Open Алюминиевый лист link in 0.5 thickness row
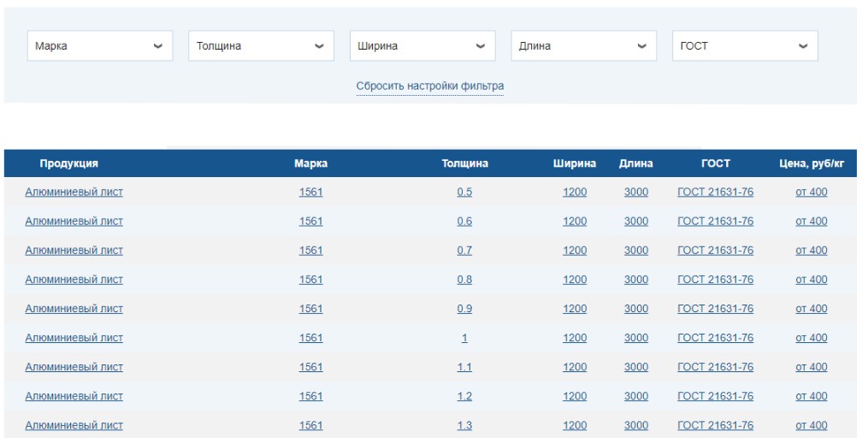The width and height of the screenshot is (868, 438). [74, 192]
